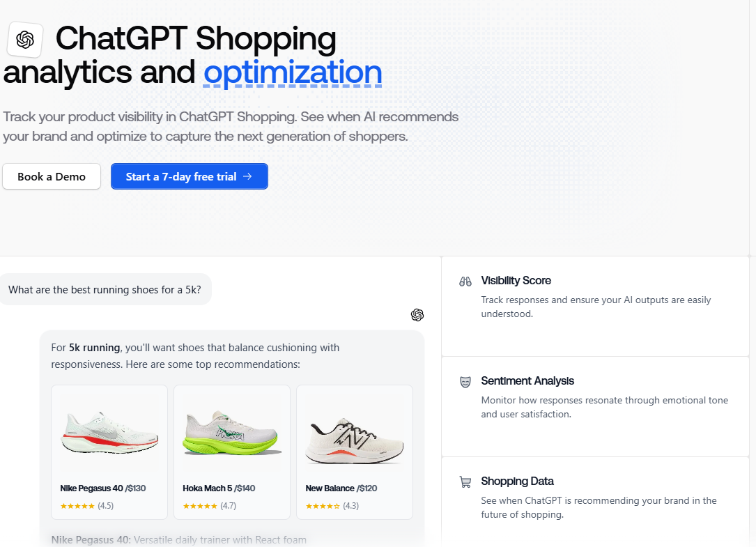
Task: Click the binoculars icon beside Visibility Score
Action: pyautogui.click(x=465, y=281)
